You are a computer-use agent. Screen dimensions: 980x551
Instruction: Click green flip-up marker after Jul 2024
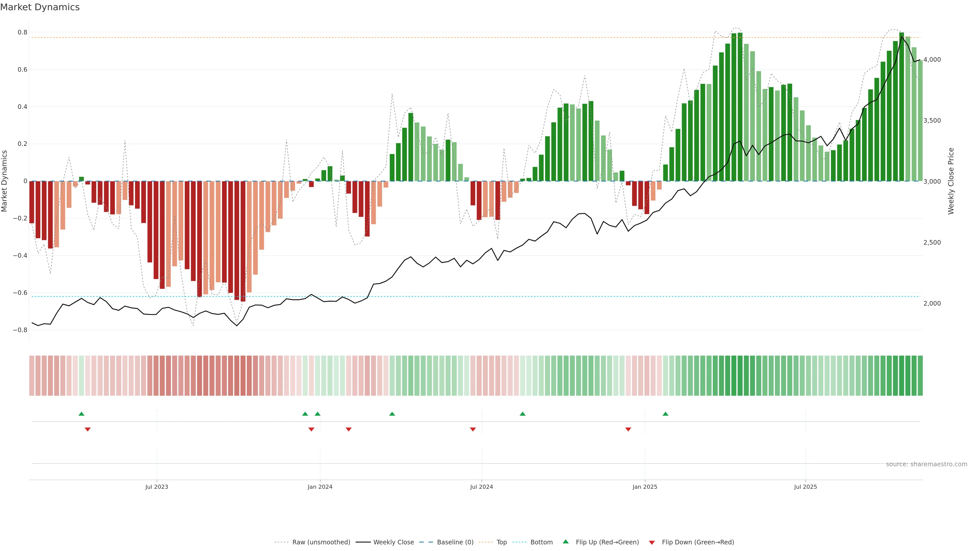(522, 414)
